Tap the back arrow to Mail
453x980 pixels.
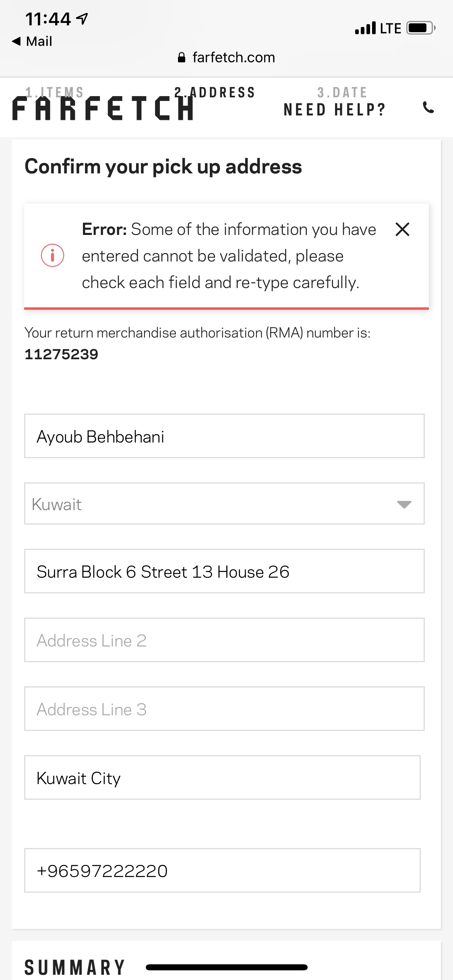(x=17, y=41)
